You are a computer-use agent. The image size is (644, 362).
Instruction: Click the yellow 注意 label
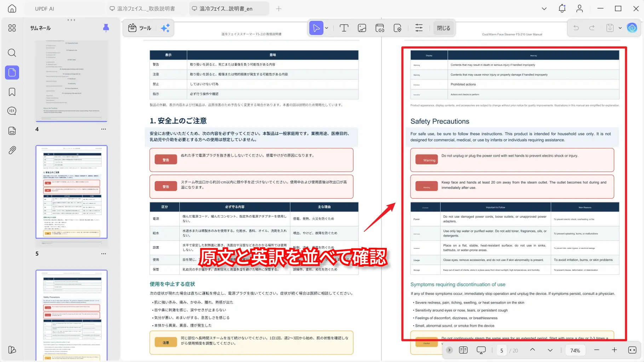point(166,343)
